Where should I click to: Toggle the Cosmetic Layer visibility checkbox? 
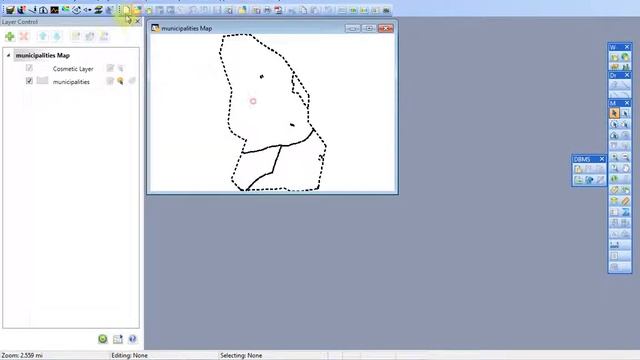[x=29, y=68]
